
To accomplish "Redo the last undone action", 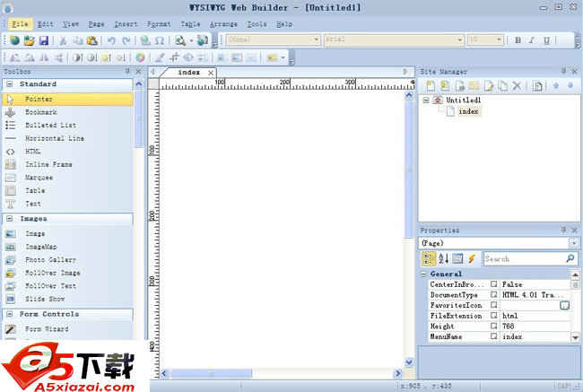I will coord(126,40).
